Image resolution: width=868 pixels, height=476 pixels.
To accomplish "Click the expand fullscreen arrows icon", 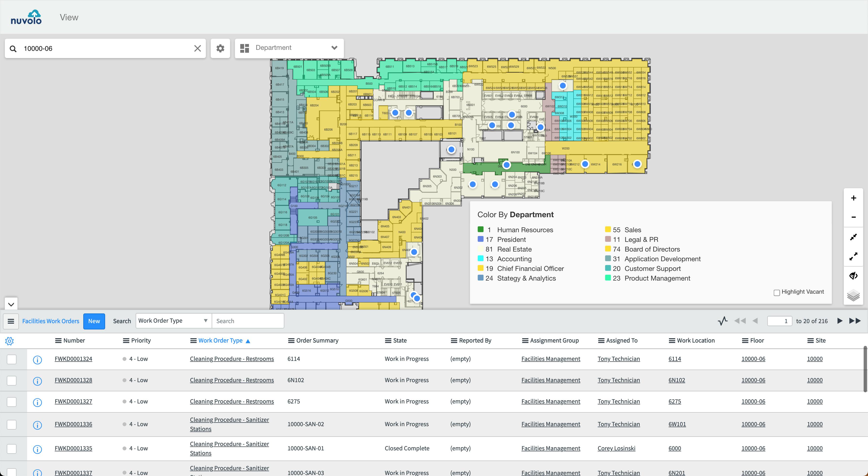I will [853, 257].
